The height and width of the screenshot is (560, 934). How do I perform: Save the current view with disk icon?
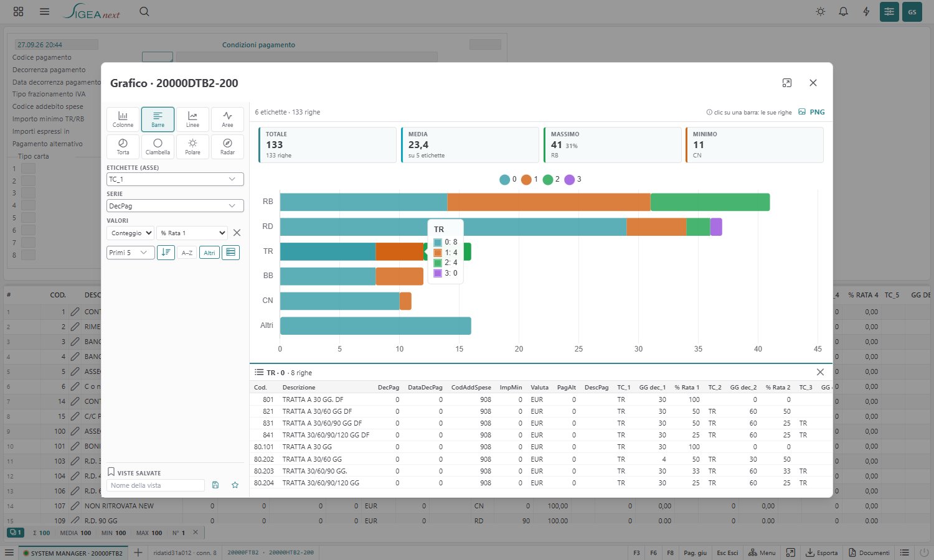coord(215,485)
